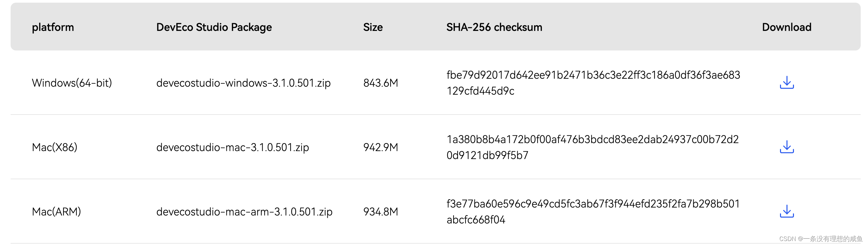Download the Mac(X86) DevEco Studio package

coord(786,147)
